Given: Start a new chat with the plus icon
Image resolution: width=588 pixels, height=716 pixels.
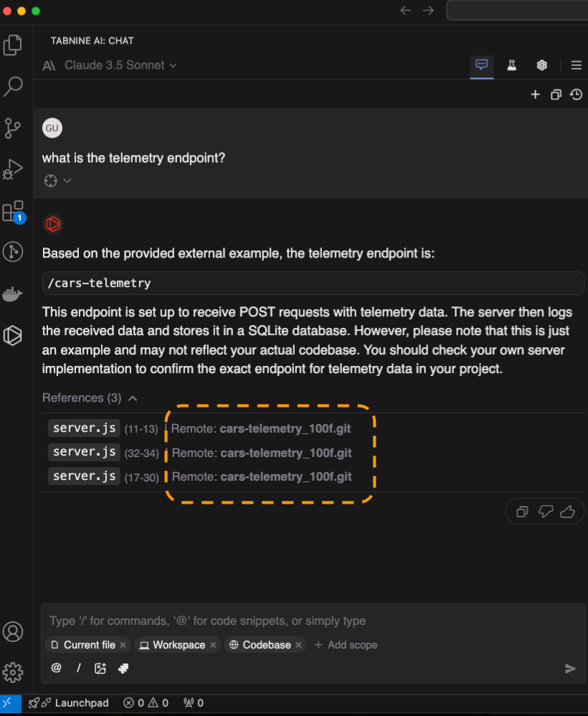Looking at the screenshot, I should [x=535, y=95].
